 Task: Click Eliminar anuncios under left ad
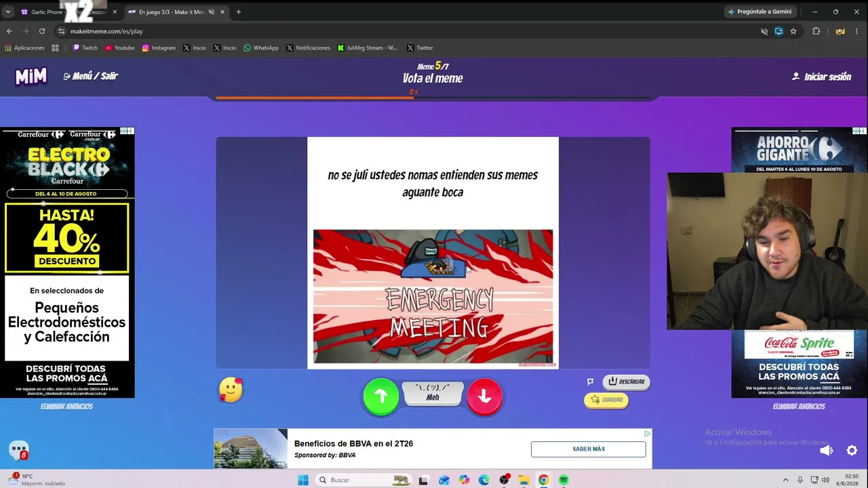tap(66, 407)
